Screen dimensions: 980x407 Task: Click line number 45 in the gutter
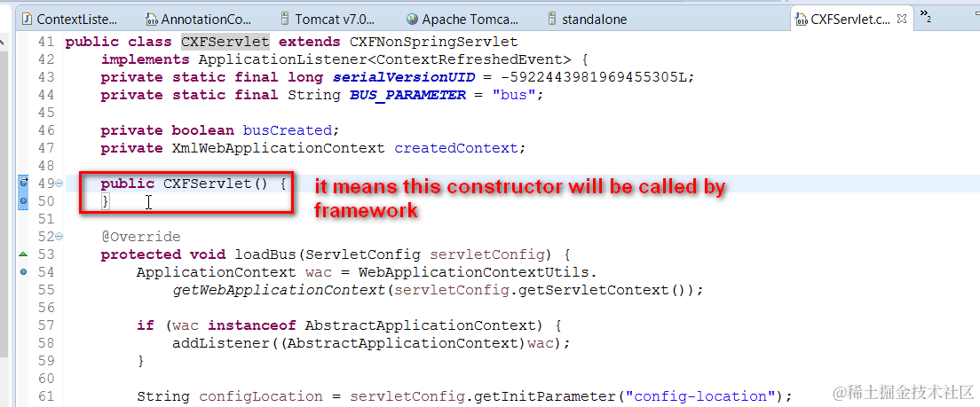click(x=45, y=113)
